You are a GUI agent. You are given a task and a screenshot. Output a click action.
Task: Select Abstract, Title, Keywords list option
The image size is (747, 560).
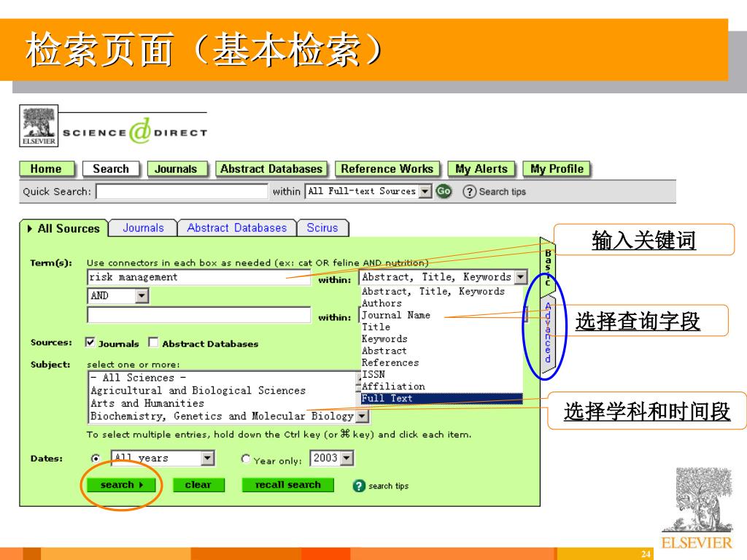tap(441, 292)
